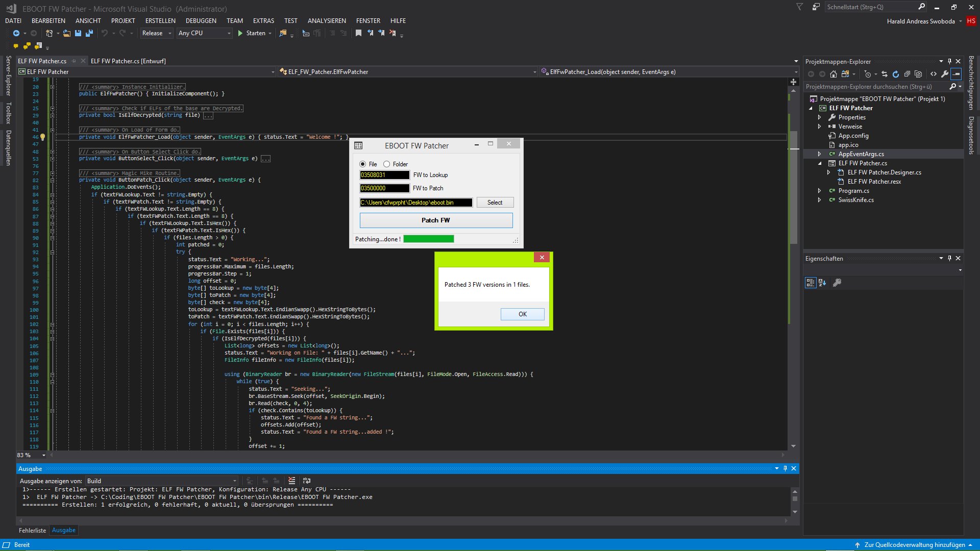Open the ERSTELLEN menu
Screen dimensions: 980x551
[x=160, y=21]
